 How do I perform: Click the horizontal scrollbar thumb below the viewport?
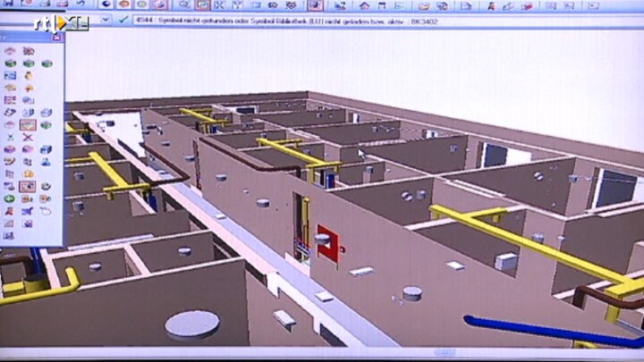(445, 352)
